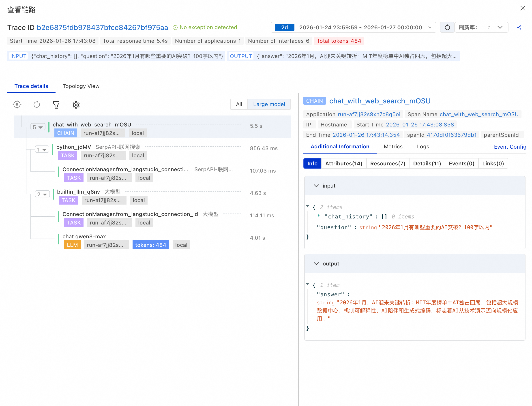Click the refresh icon above the trace tree
This screenshot has height=406, width=532.
(x=36, y=104)
